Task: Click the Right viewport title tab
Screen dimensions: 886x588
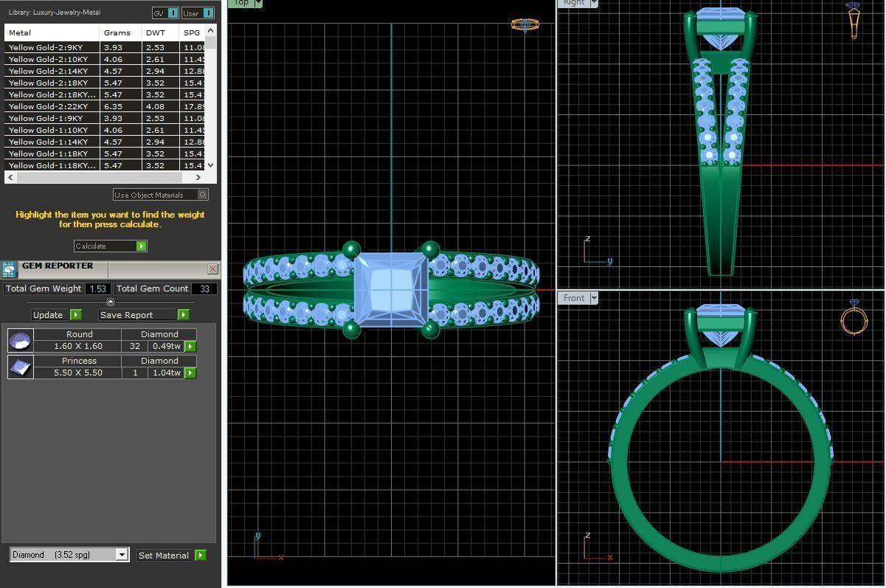Action: pos(574,3)
